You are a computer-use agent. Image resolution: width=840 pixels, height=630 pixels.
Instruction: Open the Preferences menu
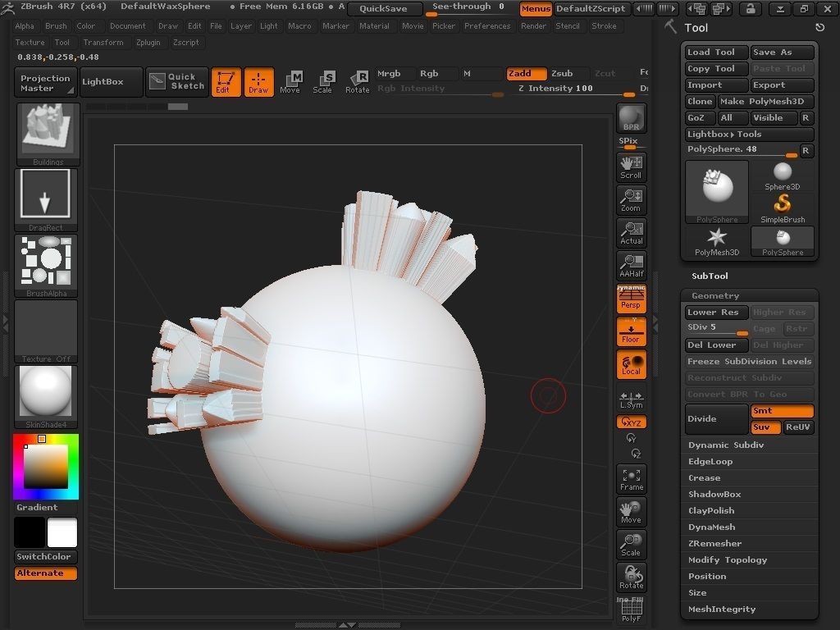tap(487, 25)
